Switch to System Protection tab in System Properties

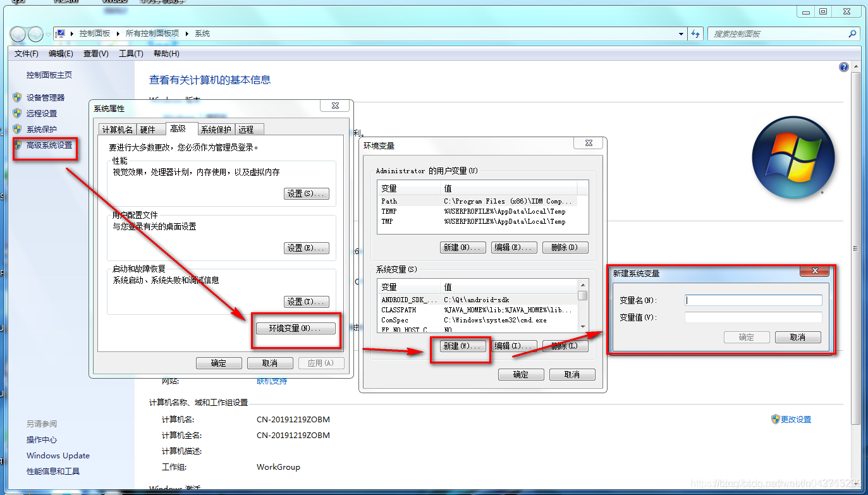click(216, 130)
